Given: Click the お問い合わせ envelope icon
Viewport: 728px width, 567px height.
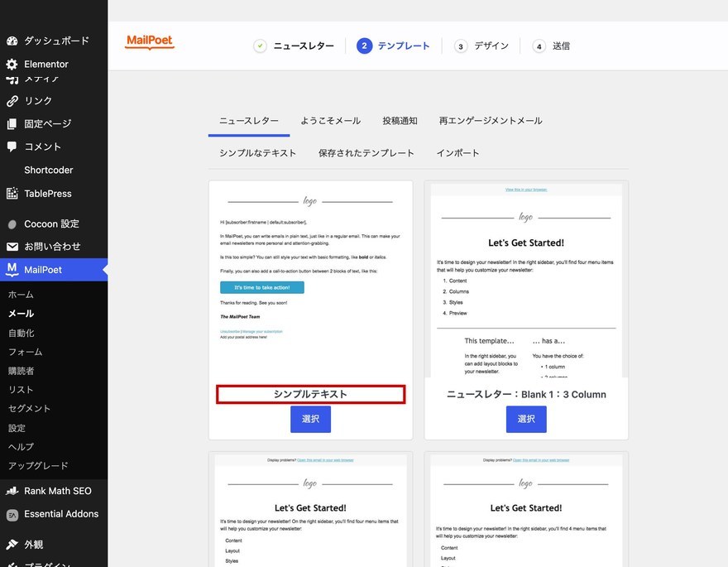Looking at the screenshot, I should click(12, 247).
